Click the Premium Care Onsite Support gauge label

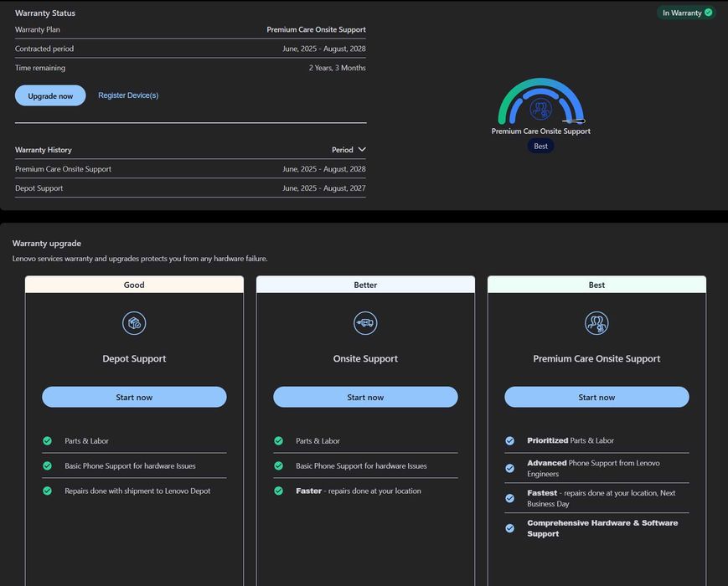coord(541,131)
